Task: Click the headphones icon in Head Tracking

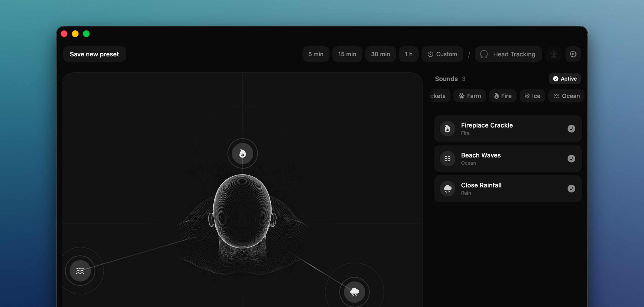Action: coord(484,54)
